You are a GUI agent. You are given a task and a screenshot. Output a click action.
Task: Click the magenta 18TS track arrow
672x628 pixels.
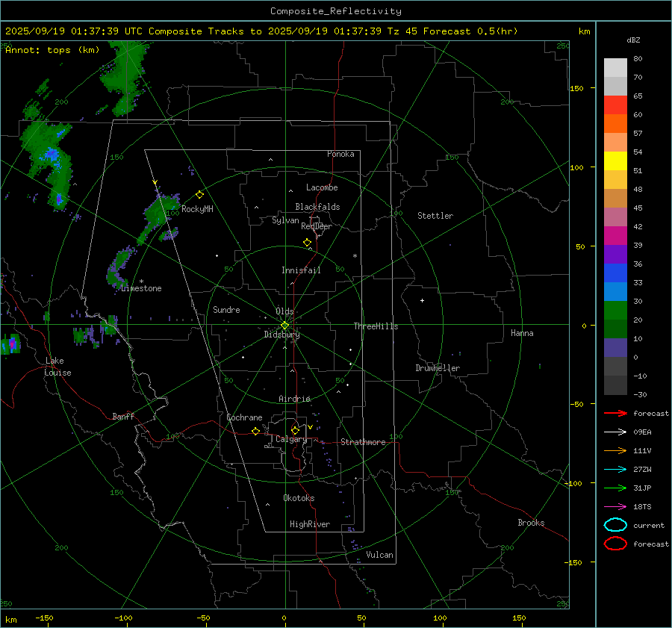[615, 506]
